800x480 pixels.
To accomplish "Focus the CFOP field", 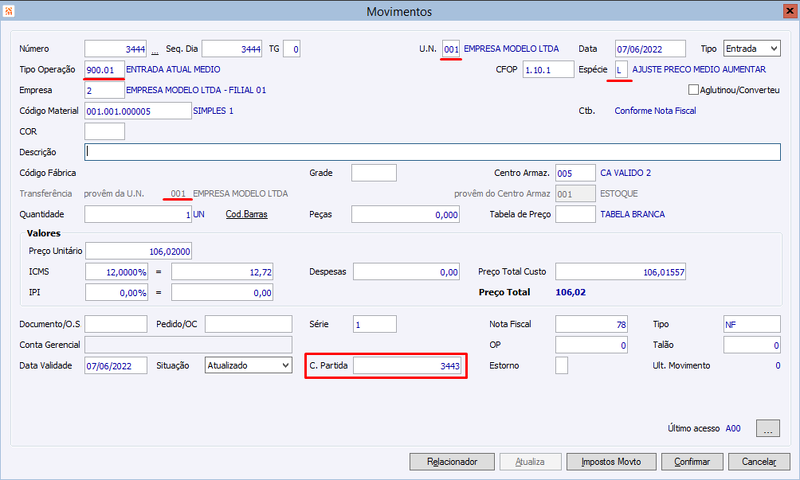I will [x=548, y=69].
